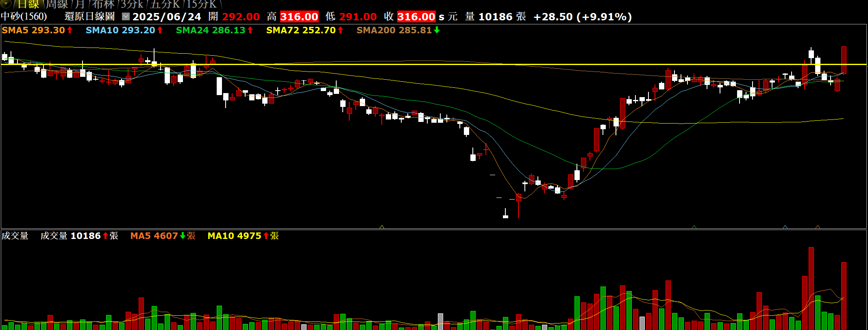The height and width of the screenshot is (330, 868).
Task: Select the 月 monthly chart tab
Action: coord(80,4)
